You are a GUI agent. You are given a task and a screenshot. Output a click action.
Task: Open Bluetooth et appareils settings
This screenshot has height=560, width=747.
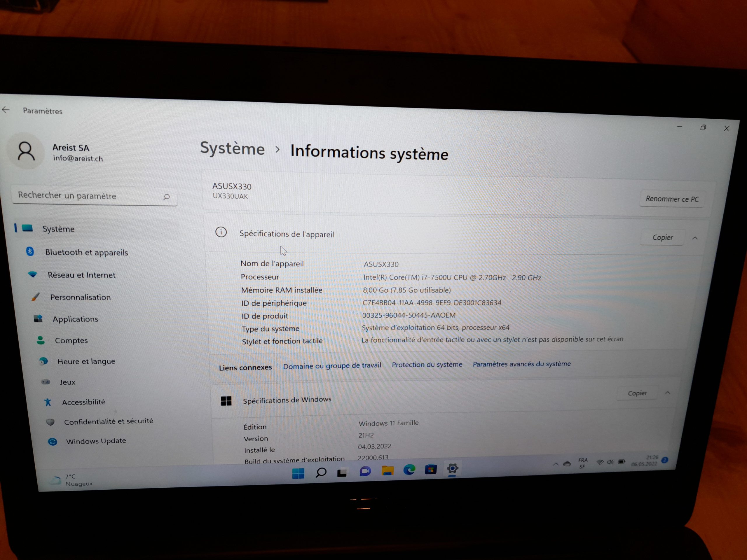pyautogui.click(x=86, y=252)
